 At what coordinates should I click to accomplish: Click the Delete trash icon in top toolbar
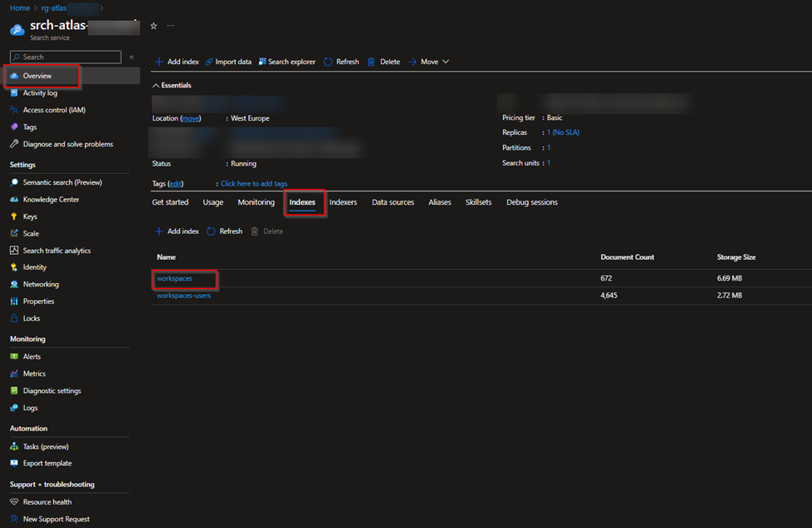coord(371,62)
